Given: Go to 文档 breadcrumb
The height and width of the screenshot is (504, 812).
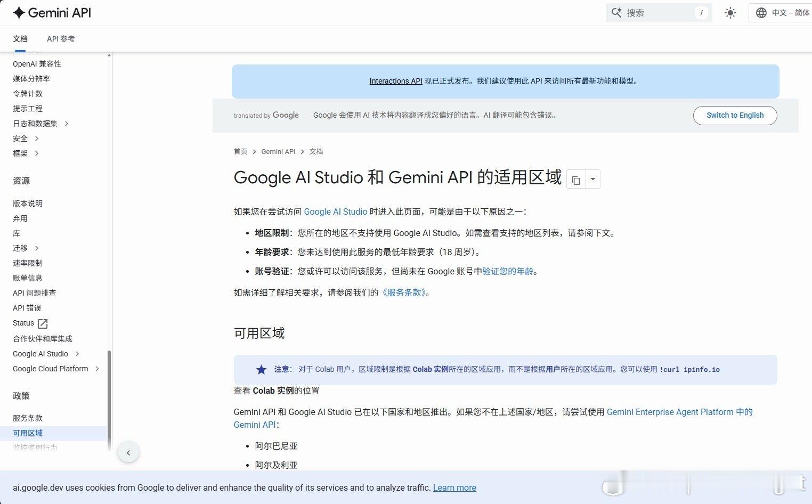Looking at the screenshot, I should click(x=316, y=151).
